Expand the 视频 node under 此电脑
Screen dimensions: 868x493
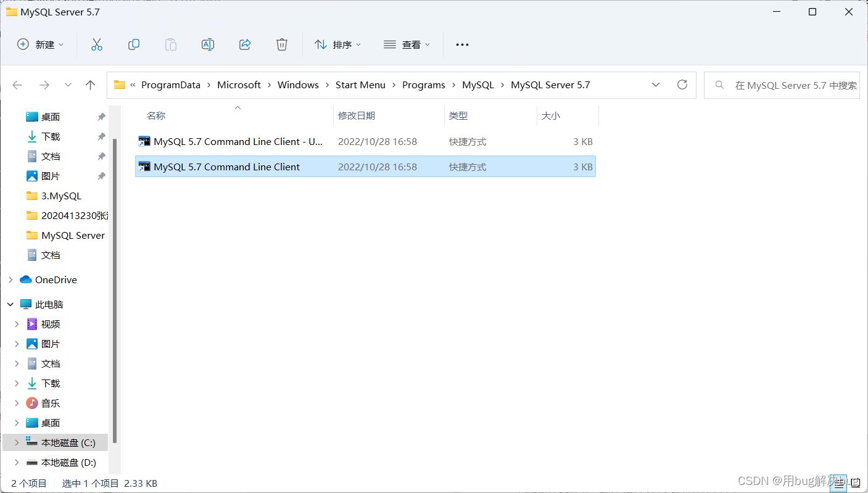click(x=17, y=324)
